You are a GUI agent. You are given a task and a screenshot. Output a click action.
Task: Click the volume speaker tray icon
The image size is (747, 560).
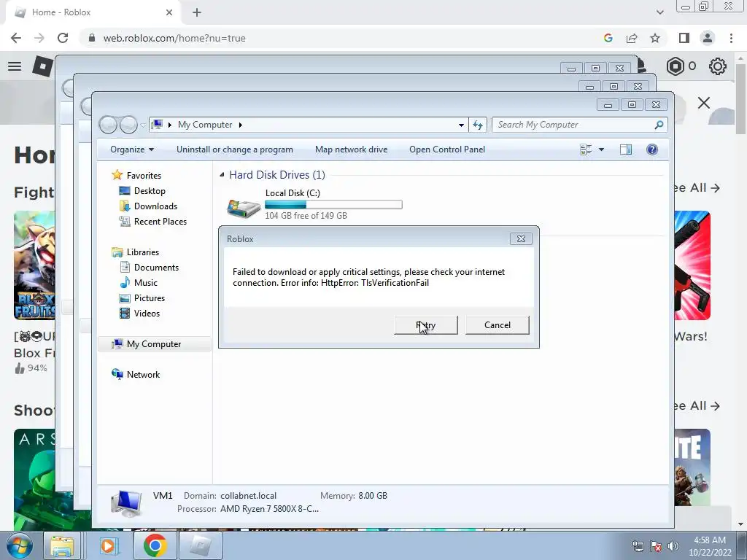tap(673, 546)
